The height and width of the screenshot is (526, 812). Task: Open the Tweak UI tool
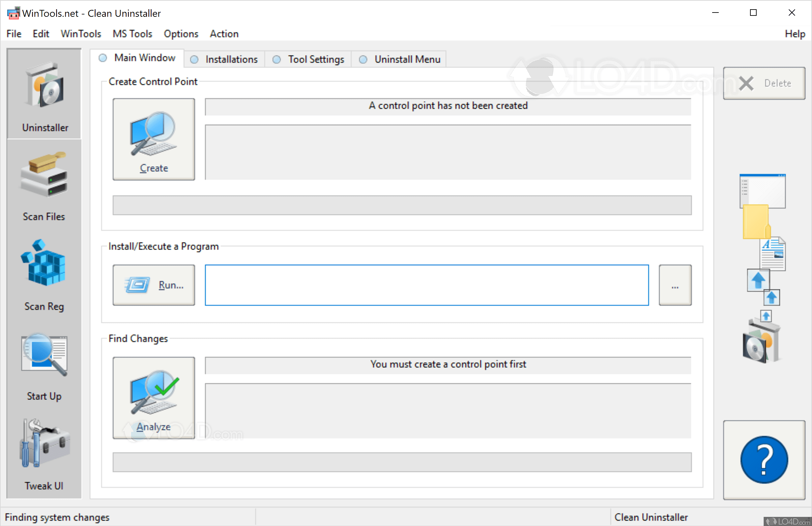click(44, 454)
